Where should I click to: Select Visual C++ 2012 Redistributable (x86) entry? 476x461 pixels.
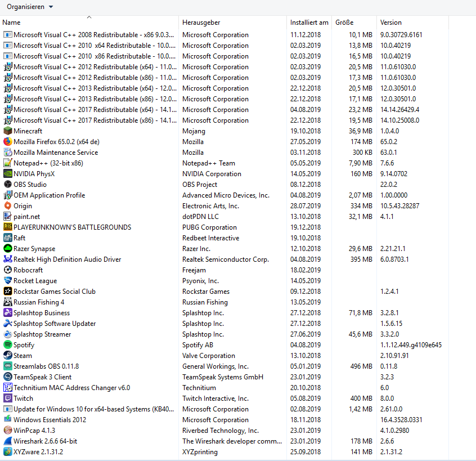95,78
